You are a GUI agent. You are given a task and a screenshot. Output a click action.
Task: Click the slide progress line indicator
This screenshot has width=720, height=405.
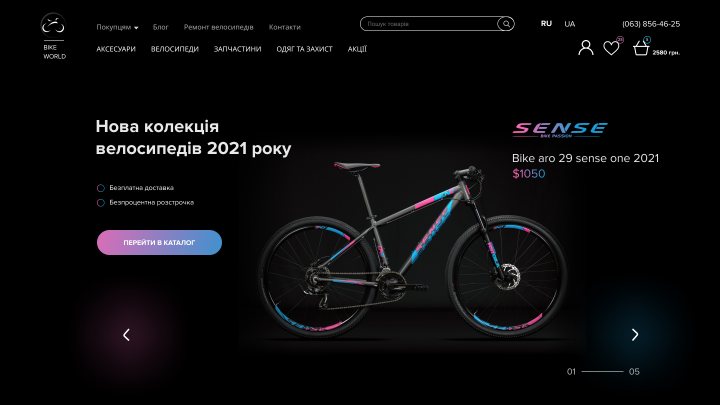(x=602, y=371)
